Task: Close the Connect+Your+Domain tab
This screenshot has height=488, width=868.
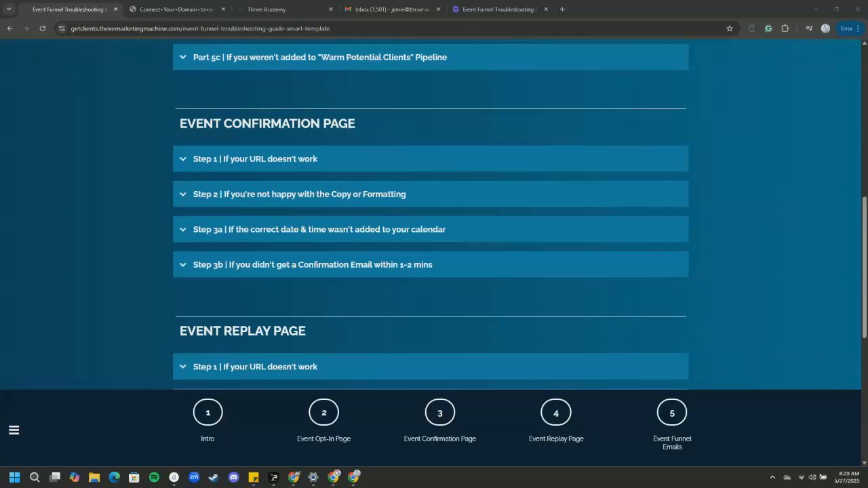Action: pos(223,9)
